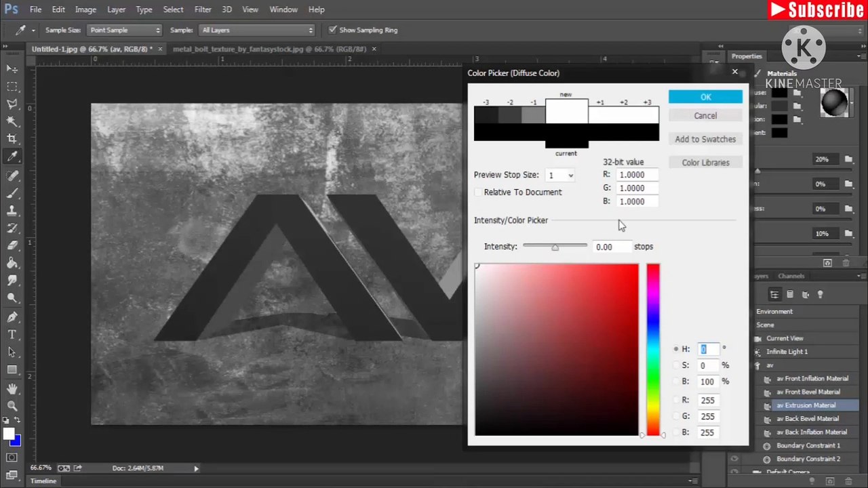The image size is (868, 488).
Task: Select the Magic Wand tool
Action: [12, 121]
